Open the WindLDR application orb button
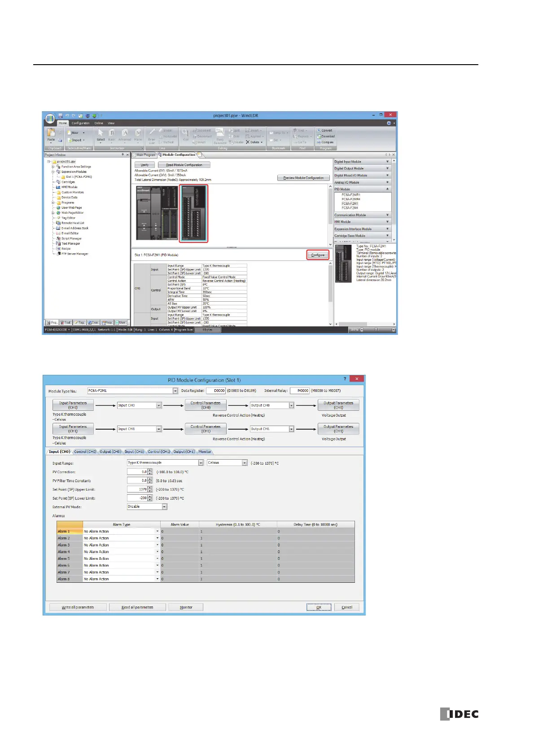This screenshot has height=756, width=534. [49, 119]
